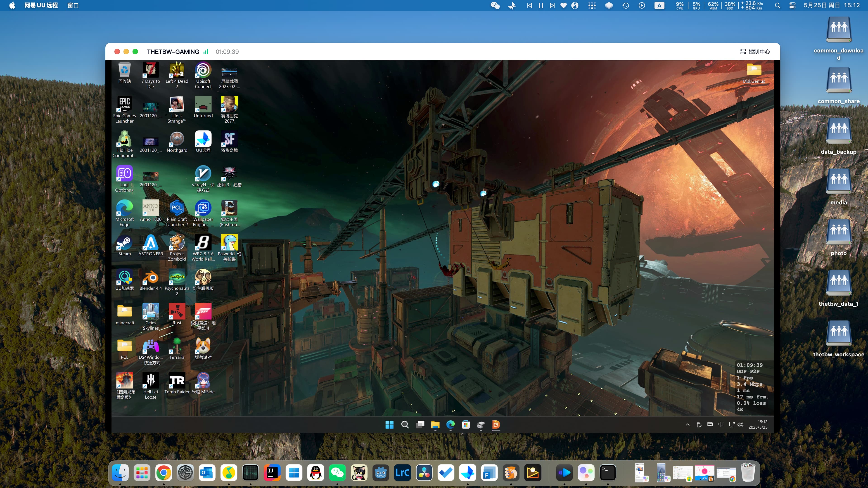This screenshot has height=488, width=868.
Task: Select the HidHide Configuration icon
Action: pyautogui.click(x=124, y=144)
